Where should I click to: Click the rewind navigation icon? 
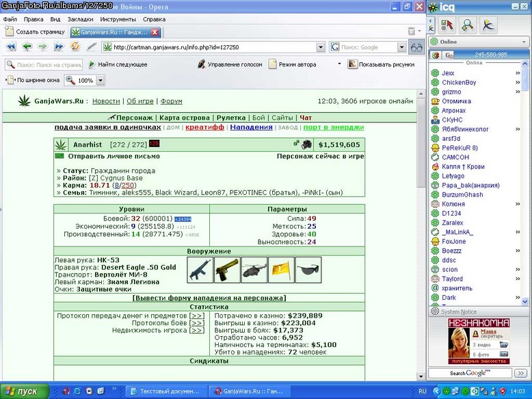click(11, 46)
